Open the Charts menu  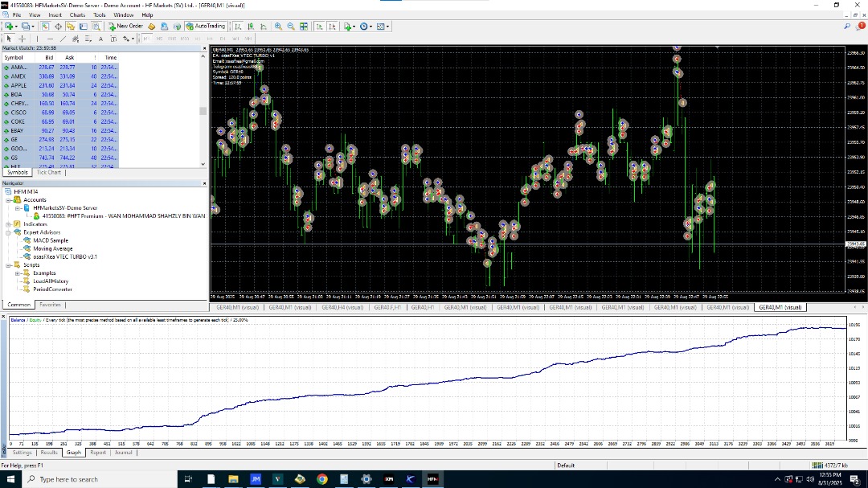coord(77,15)
